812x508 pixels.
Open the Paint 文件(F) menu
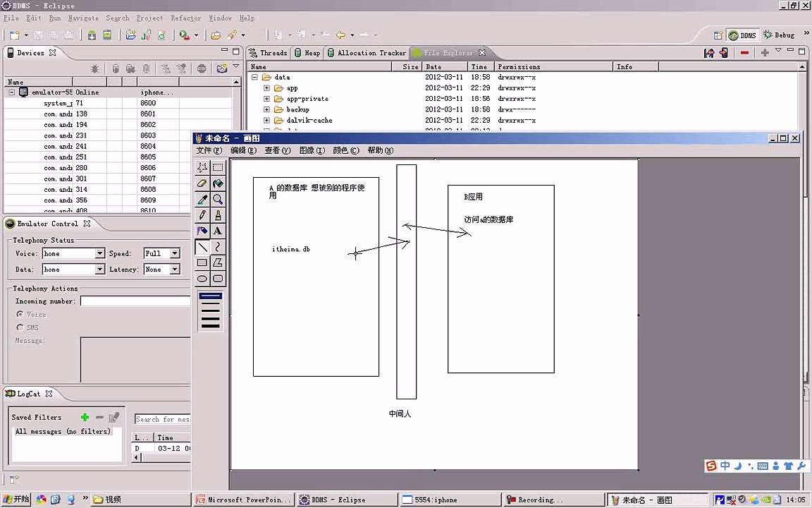pos(209,150)
